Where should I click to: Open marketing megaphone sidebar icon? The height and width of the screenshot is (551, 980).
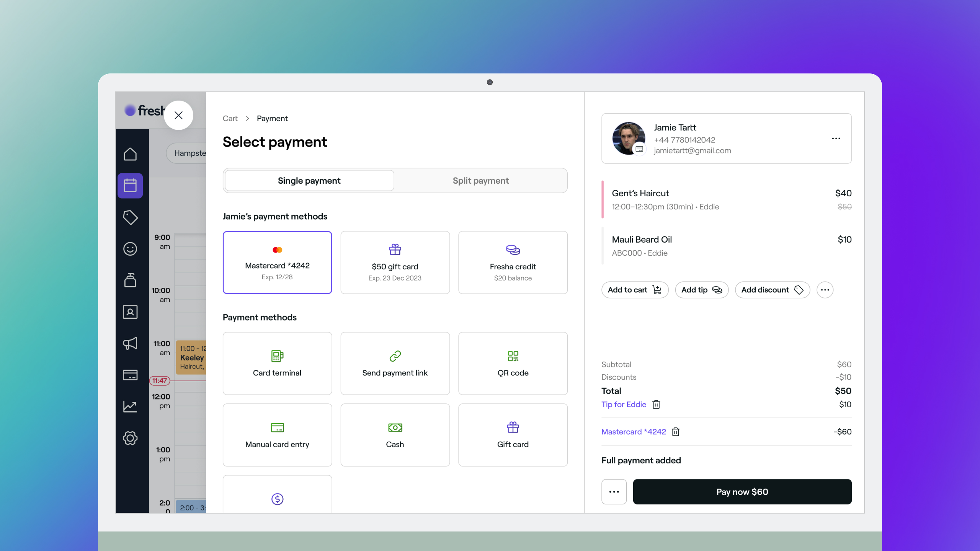[130, 343]
